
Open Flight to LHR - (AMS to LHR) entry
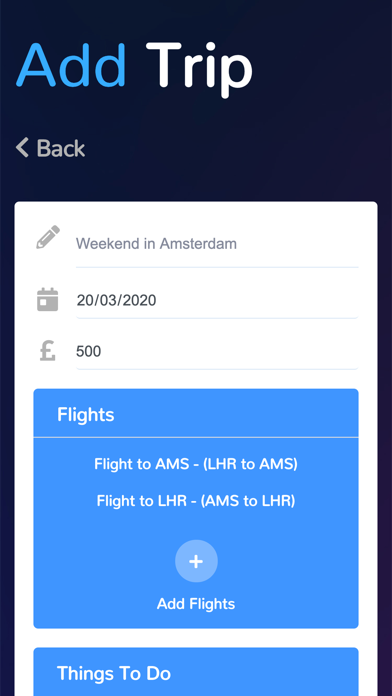pyautogui.click(x=196, y=501)
